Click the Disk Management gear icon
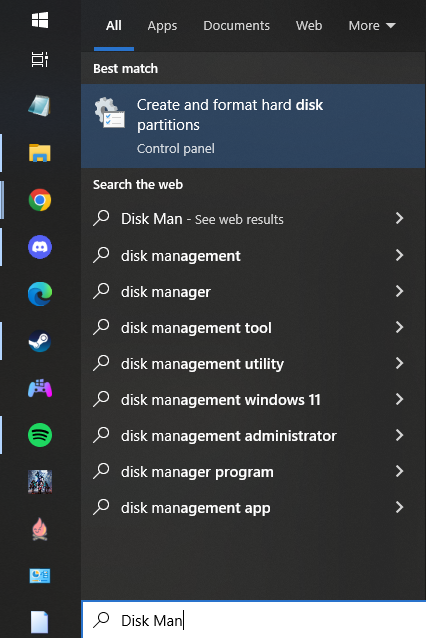Viewport: 426px width, 638px height. [109, 113]
